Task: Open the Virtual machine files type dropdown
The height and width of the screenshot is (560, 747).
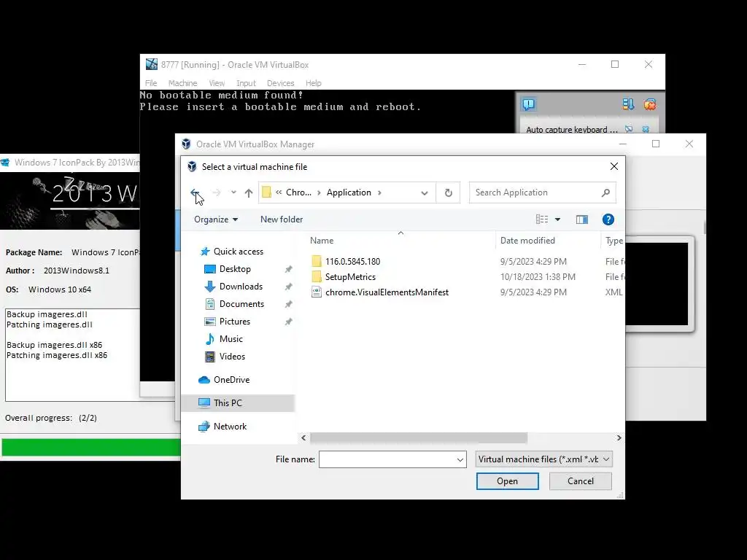Action: coord(544,459)
